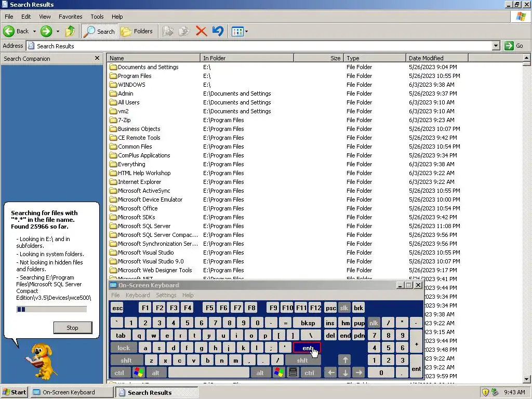Toggle the Search pane toolbar button
This screenshot has width=532, height=399.
[x=99, y=31]
